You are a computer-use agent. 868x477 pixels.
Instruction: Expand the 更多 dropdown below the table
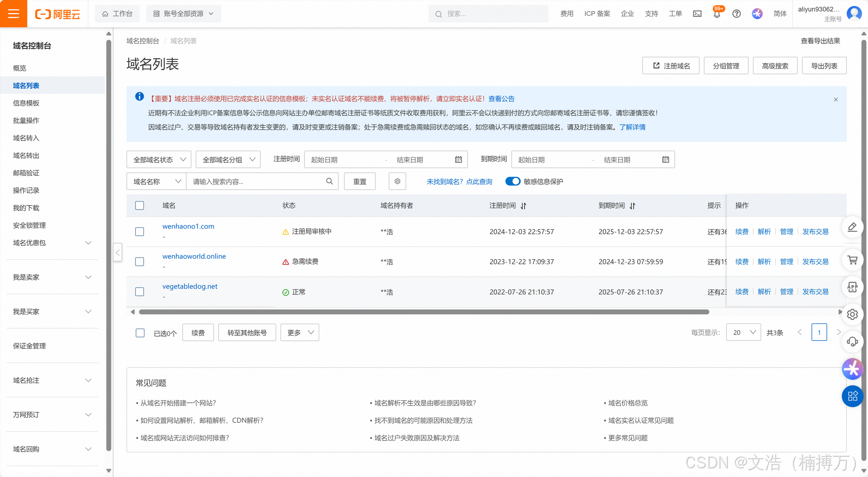tap(300, 333)
